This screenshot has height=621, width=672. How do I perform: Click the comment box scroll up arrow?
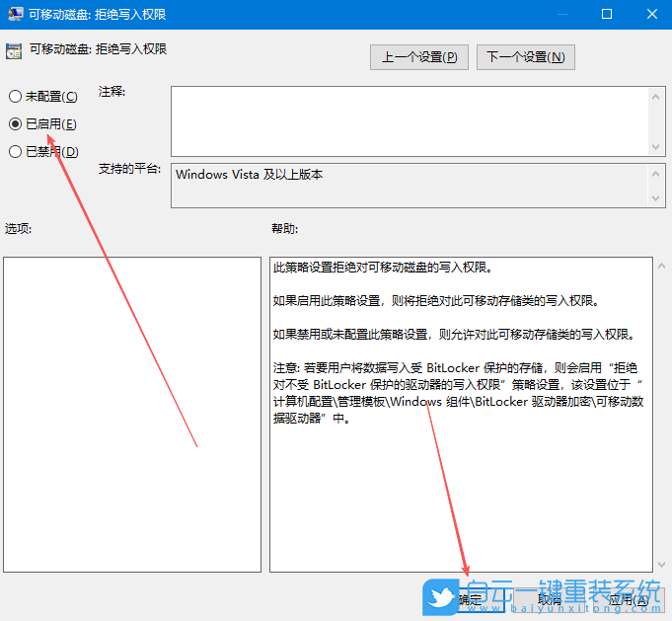tap(655, 98)
